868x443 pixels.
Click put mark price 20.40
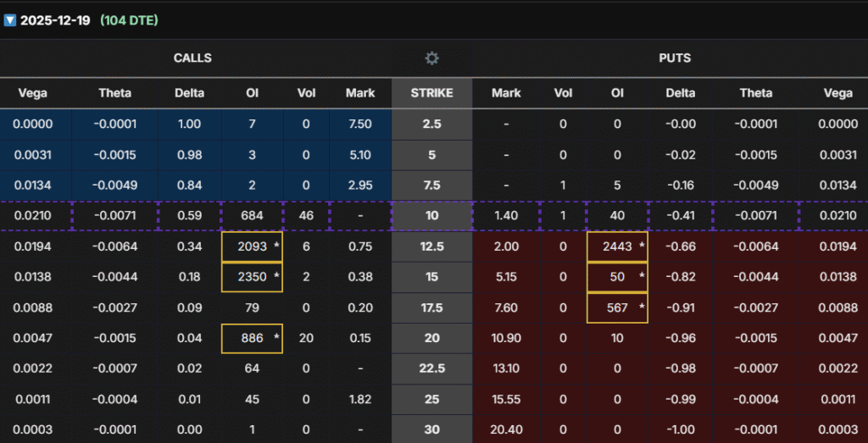[x=506, y=429]
